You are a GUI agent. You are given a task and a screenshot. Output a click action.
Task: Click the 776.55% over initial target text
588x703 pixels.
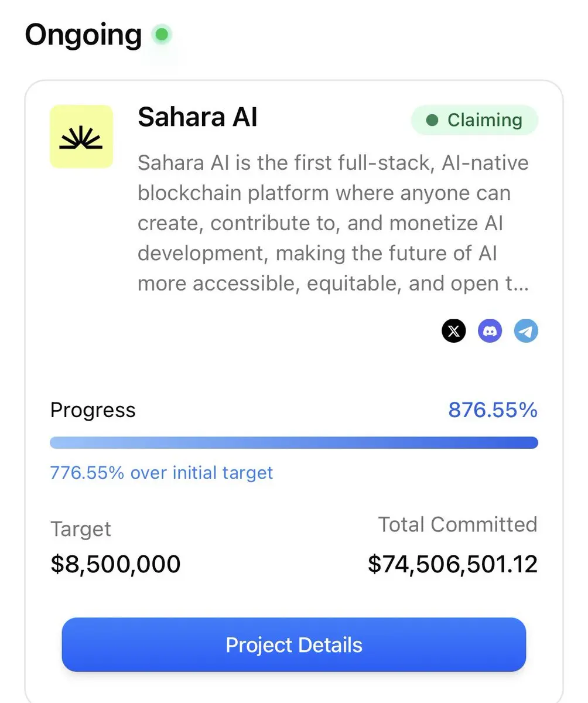click(162, 472)
